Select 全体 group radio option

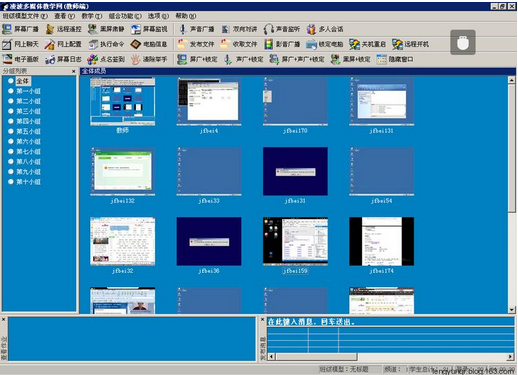point(19,81)
